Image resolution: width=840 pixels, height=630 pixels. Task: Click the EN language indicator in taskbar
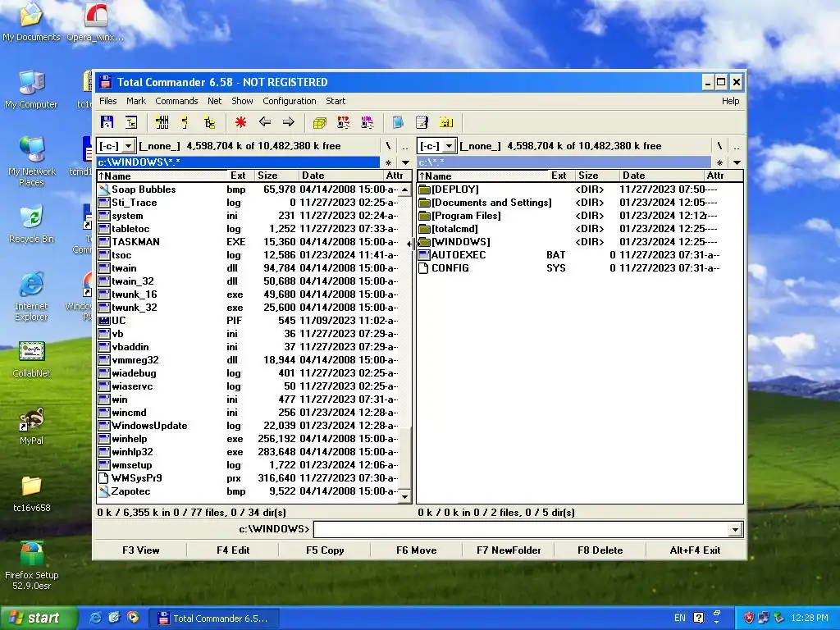tap(680, 619)
